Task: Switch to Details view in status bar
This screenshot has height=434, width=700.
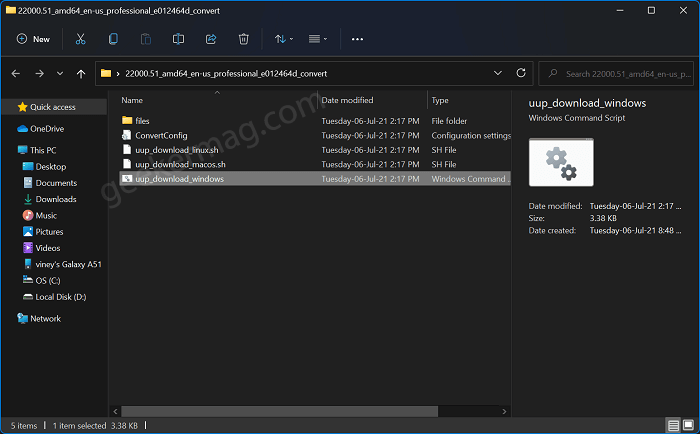Action: pyautogui.click(x=673, y=425)
